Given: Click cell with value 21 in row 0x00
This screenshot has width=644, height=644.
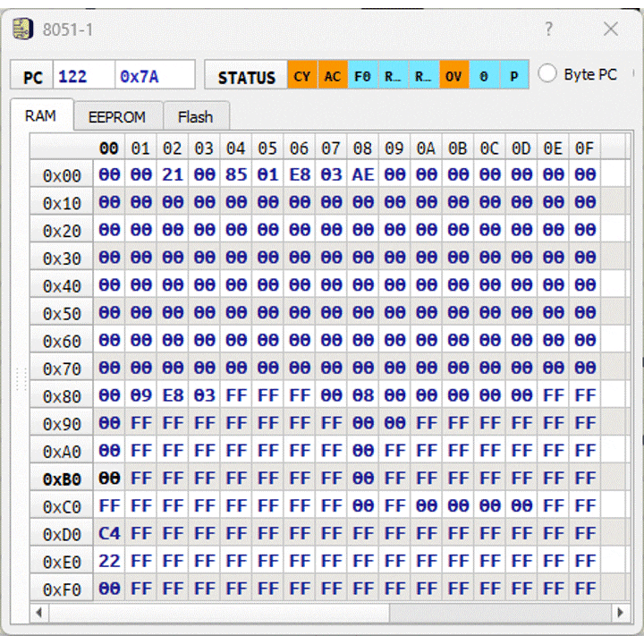Looking at the screenshot, I should pos(173,175).
